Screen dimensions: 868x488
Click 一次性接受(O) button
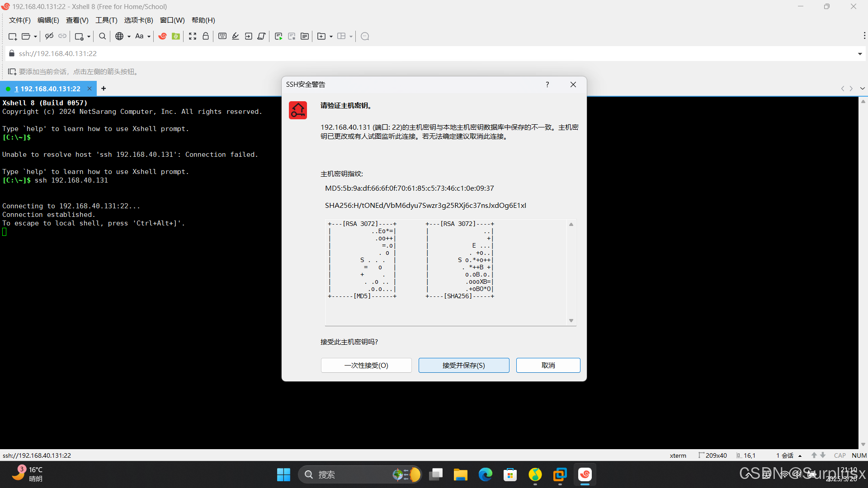point(366,365)
